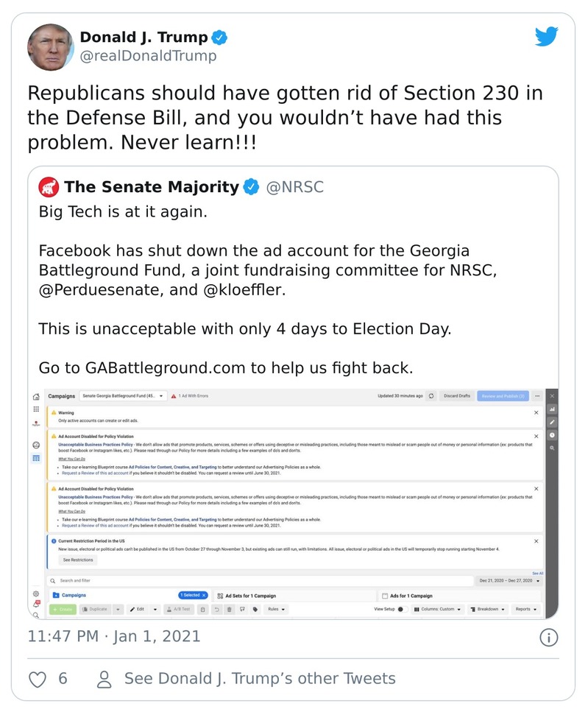This screenshot has width=588, height=712.
Task: Open the charts icon in right sidebar
Action: (552, 409)
